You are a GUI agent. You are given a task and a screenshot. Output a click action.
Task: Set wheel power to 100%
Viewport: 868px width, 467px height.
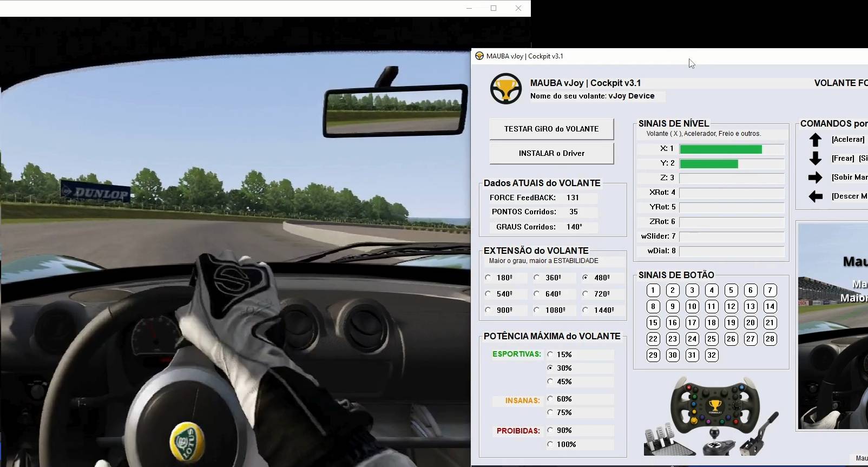[550, 444]
